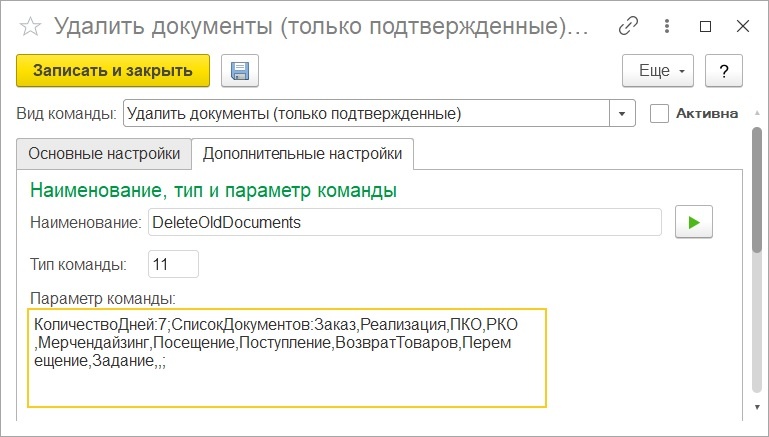
Task: Click the Вид команды combo box text
Action: click(366, 113)
